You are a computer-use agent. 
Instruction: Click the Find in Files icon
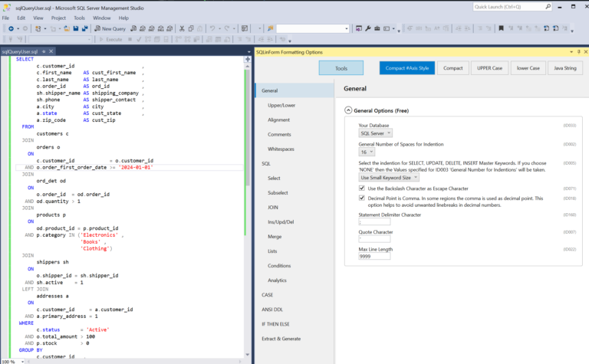[x=270, y=28]
